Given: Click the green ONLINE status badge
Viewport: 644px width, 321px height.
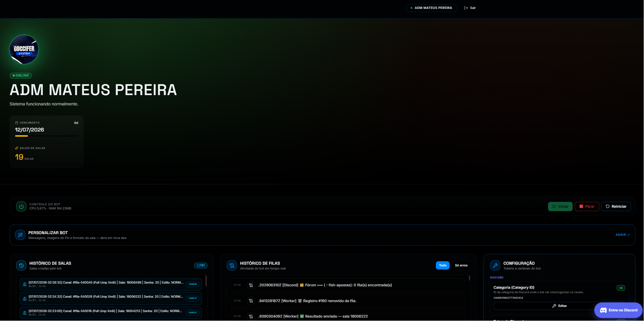Looking at the screenshot, I should (x=21, y=76).
